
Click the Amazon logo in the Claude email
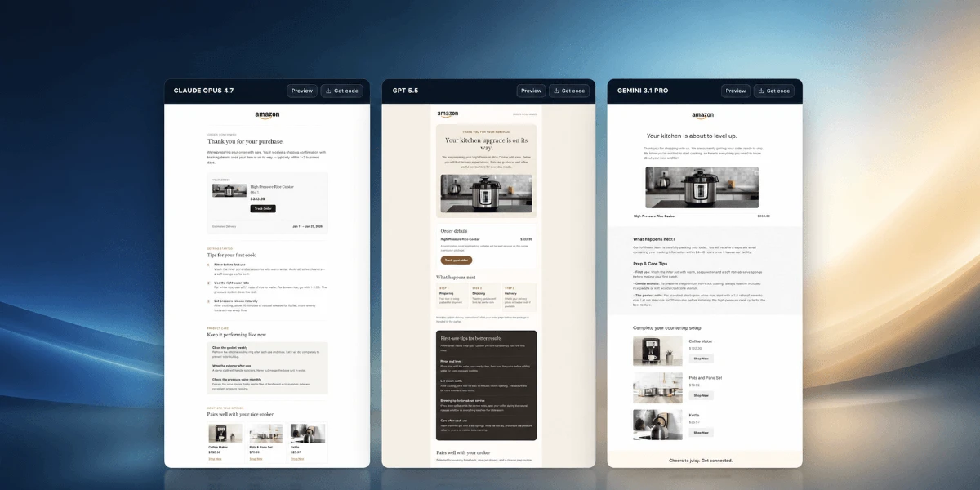(x=267, y=116)
